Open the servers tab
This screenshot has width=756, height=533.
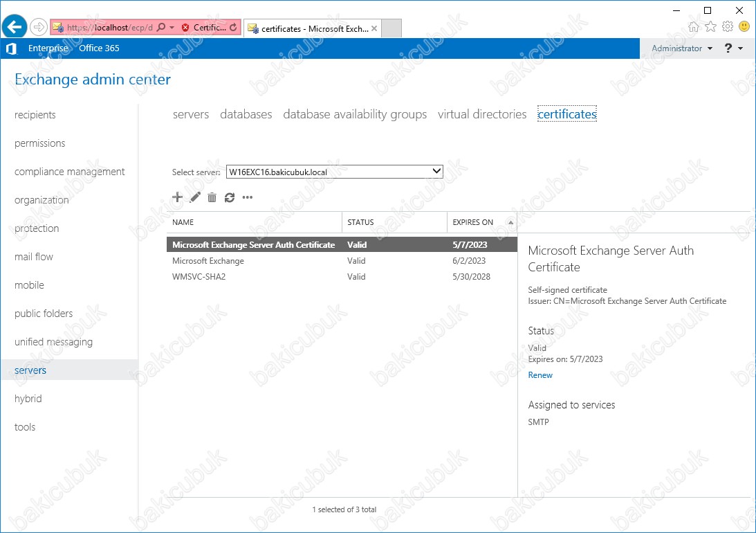pyautogui.click(x=191, y=114)
